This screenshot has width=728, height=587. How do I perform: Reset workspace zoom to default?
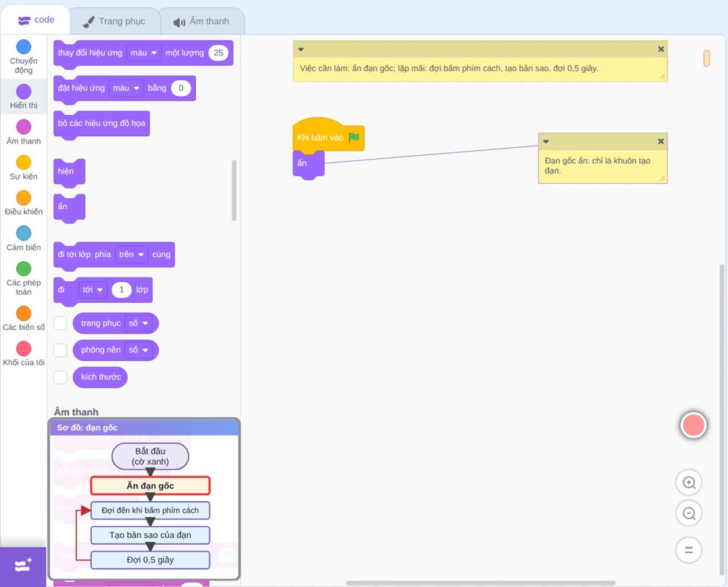[689, 551]
